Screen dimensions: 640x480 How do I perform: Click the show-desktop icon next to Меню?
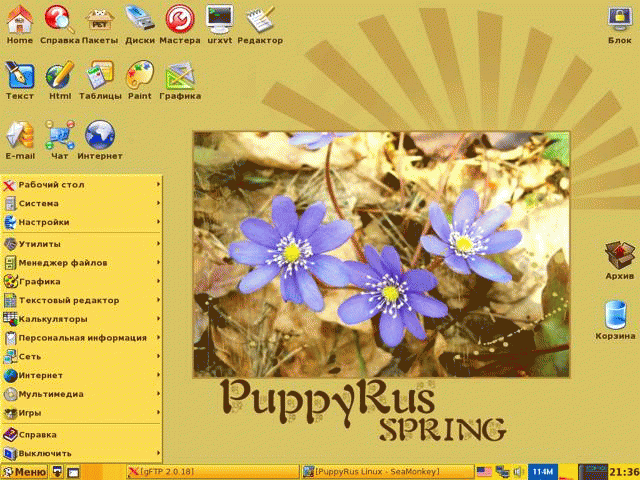click(x=58, y=472)
